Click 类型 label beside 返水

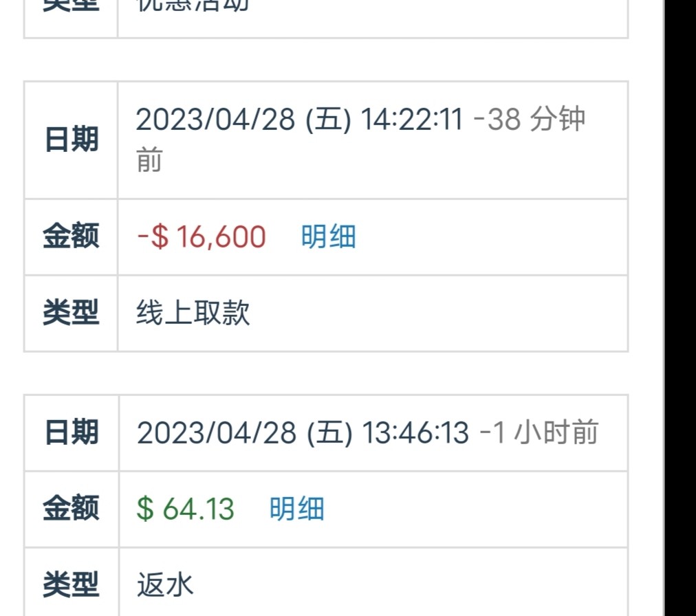coord(71,586)
